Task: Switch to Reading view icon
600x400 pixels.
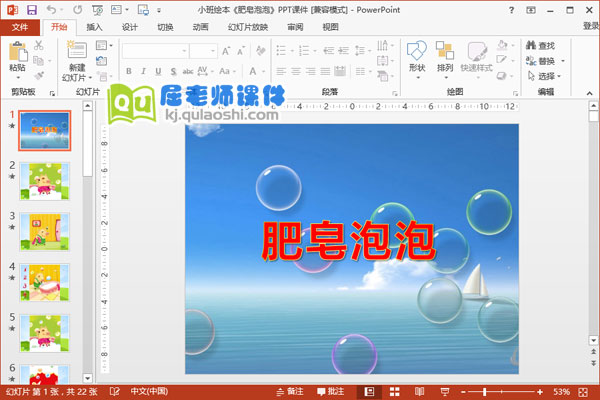Action: click(419, 392)
